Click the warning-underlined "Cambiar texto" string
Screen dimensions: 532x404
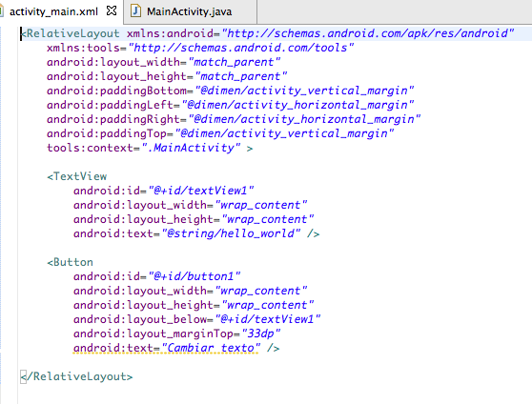pyautogui.click(x=211, y=348)
